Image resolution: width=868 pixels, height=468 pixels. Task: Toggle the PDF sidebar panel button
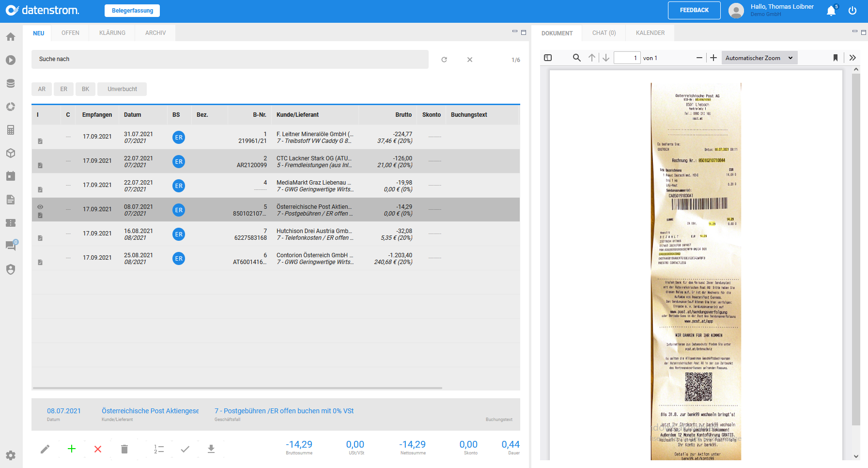pyautogui.click(x=547, y=58)
